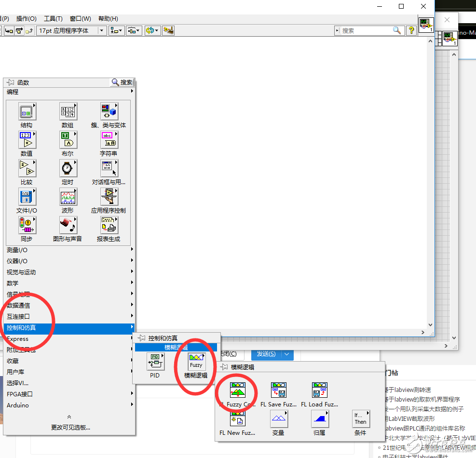Open the 波形 (Waveform) palette icon

pyautogui.click(x=68, y=197)
